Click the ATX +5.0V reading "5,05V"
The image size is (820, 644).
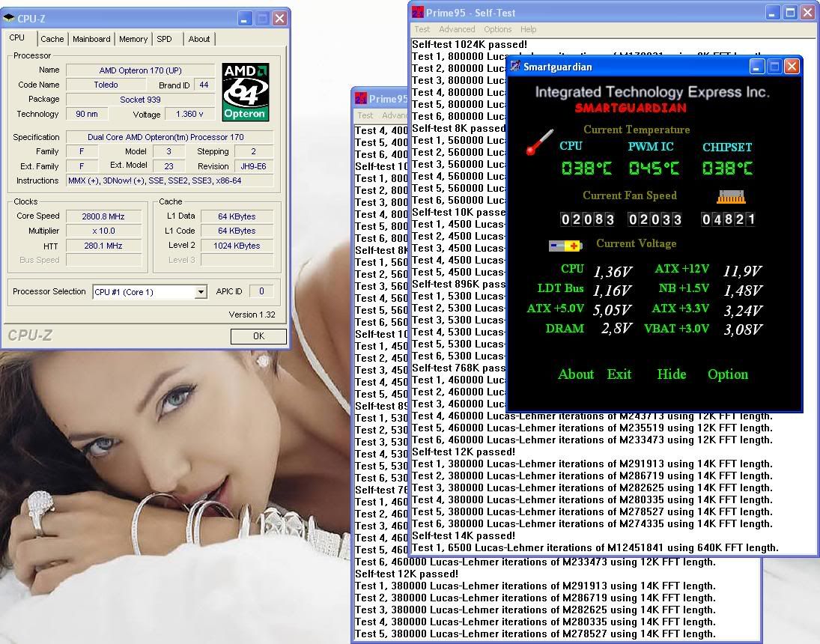pyautogui.click(x=612, y=310)
